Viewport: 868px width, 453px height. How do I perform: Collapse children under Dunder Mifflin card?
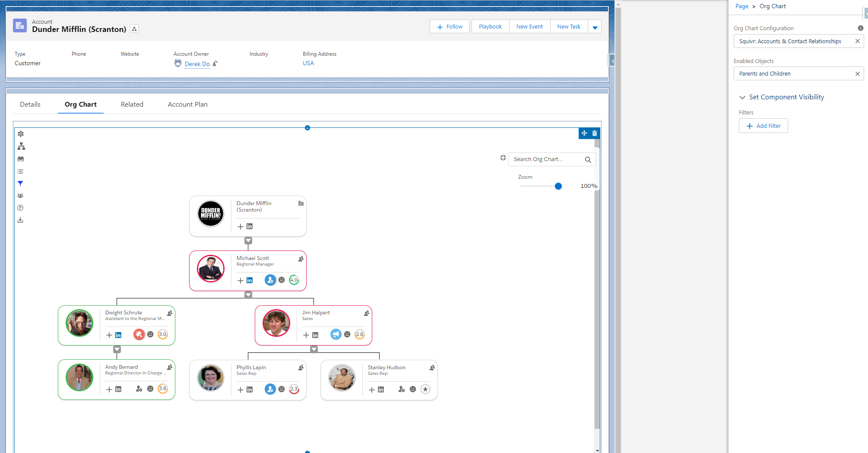click(248, 241)
